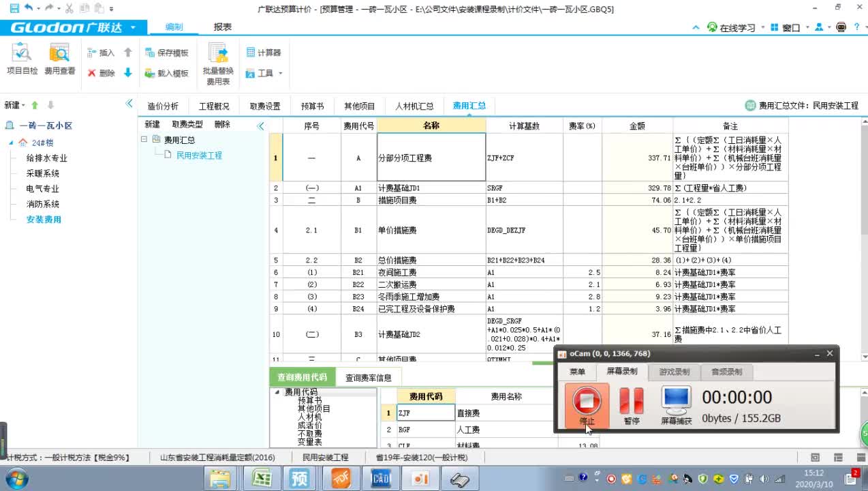Click 屏幕捕获 screen capture in oCam

[x=676, y=406]
